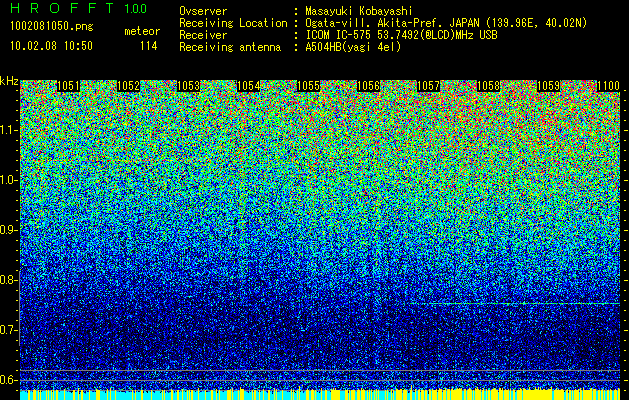Click the meteor label
The image size is (629, 400).
coord(142,31)
